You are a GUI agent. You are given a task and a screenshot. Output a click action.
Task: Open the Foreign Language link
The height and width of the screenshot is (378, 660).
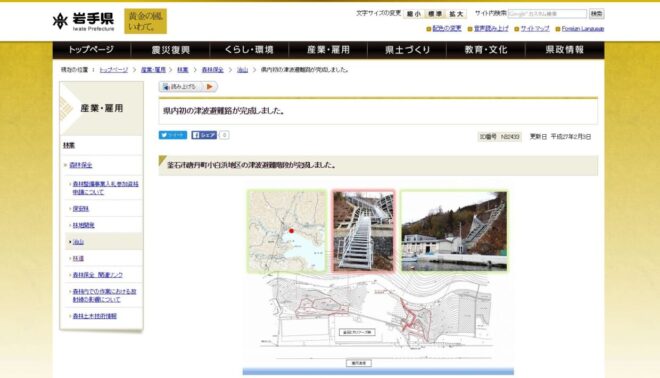point(583,29)
